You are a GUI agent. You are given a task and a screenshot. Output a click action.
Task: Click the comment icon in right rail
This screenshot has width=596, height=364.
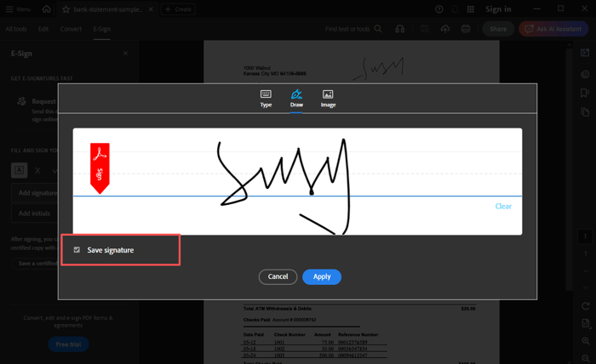click(x=586, y=74)
